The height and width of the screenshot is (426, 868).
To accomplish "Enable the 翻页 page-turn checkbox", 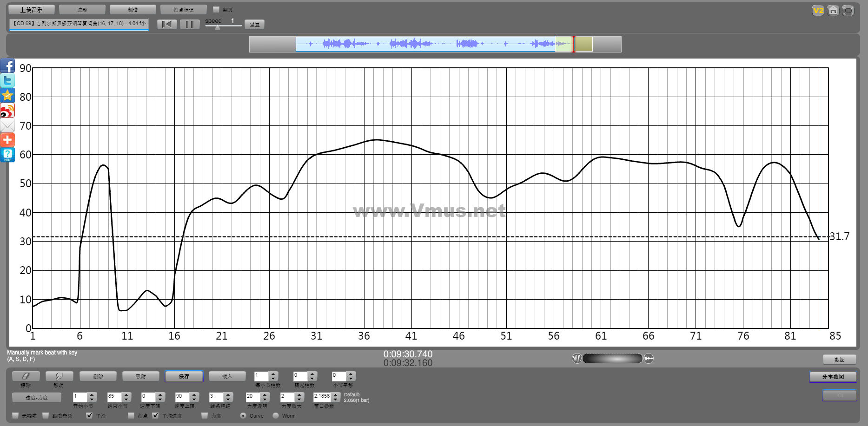I will pos(216,9).
